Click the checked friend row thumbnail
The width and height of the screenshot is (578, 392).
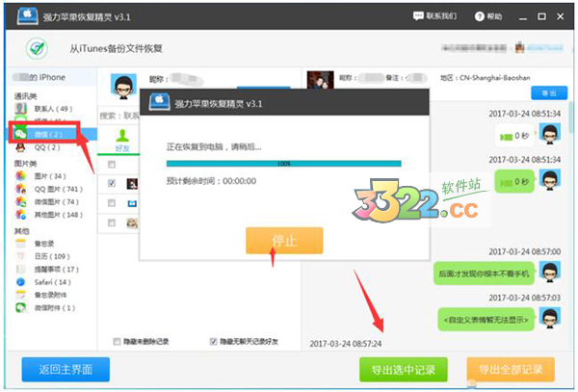132,183
